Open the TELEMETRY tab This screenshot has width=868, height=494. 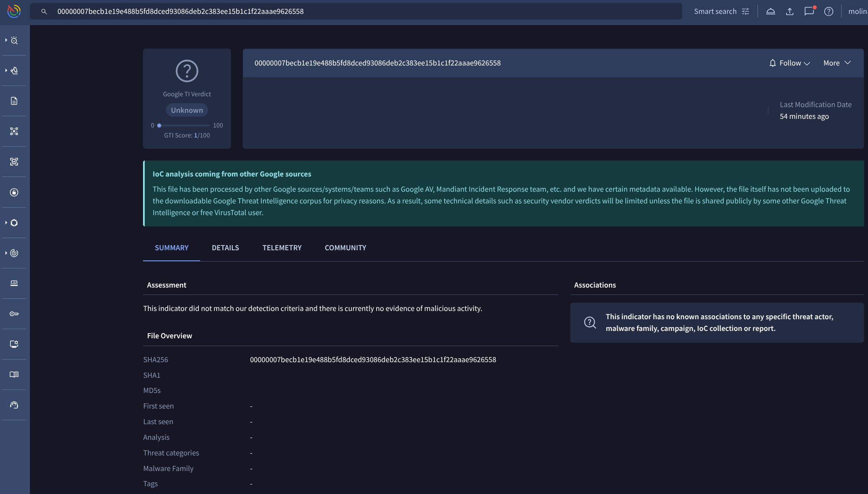click(282, 248)
